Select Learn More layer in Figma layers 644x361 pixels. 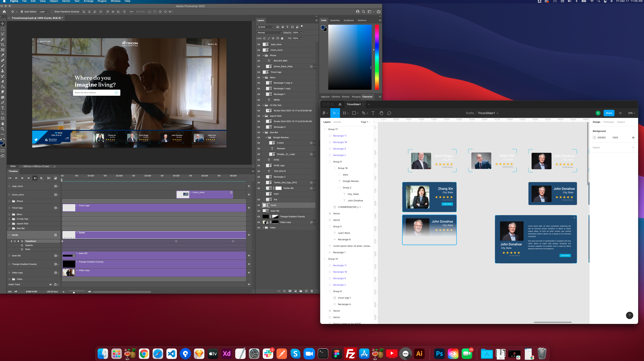coord(344,233)
